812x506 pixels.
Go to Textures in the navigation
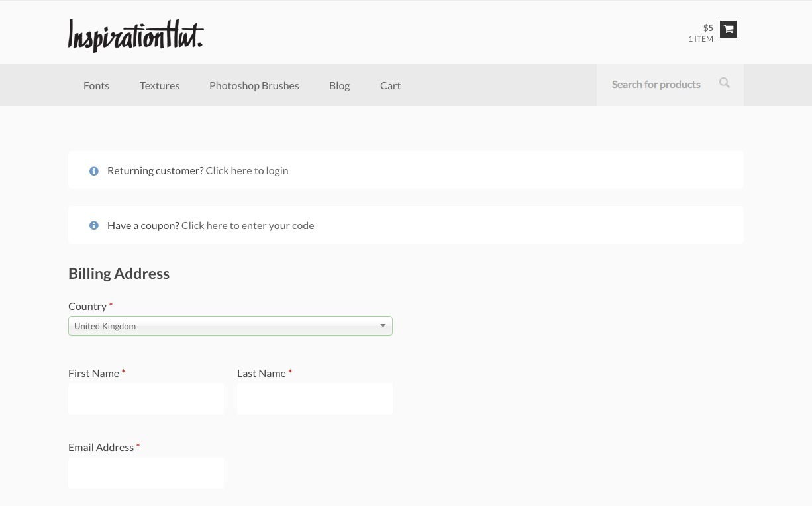(160, 85)
